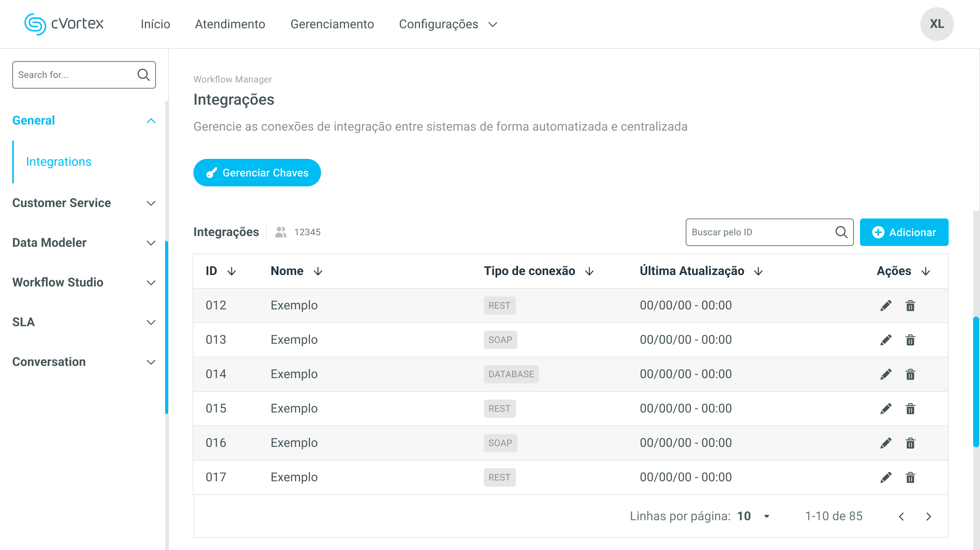Open Linhas por página dropdown
The width and height of the screenshot is (980, 550).
coord(753,516)
